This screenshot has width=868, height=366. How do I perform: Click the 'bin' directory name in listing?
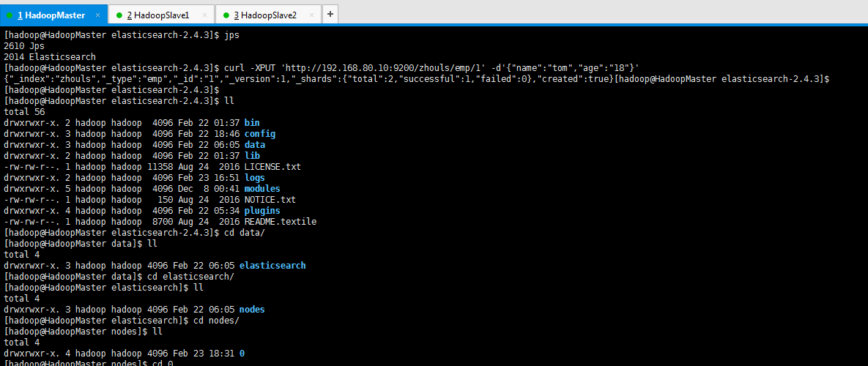251,123
